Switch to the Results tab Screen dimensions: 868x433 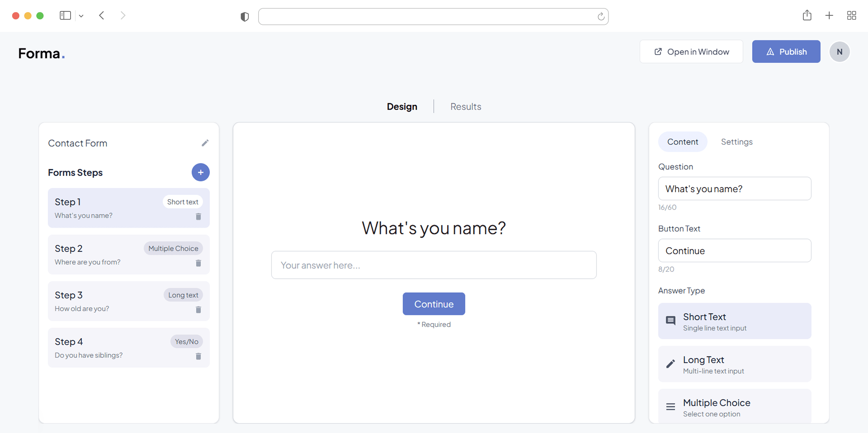466,106
